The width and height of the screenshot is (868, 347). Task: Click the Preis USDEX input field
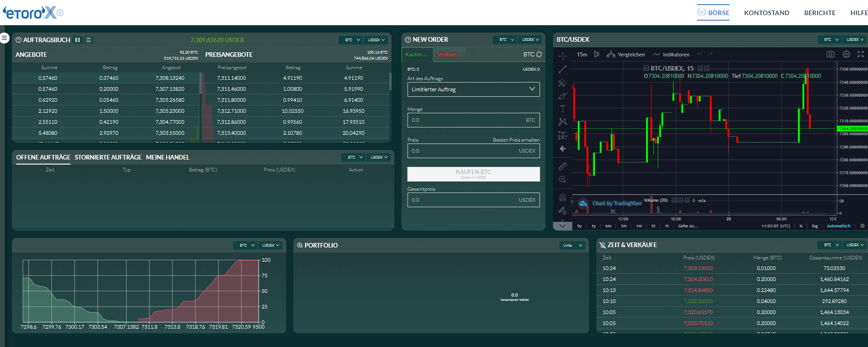(473, 151)
